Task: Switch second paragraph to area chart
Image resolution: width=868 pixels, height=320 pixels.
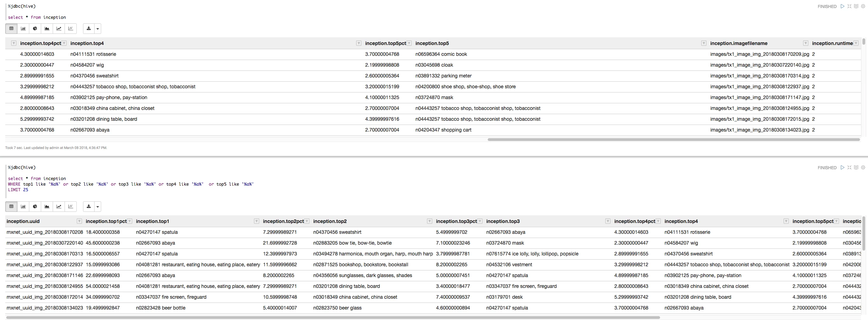Action: pyautogui.click(x=47, y=207)
